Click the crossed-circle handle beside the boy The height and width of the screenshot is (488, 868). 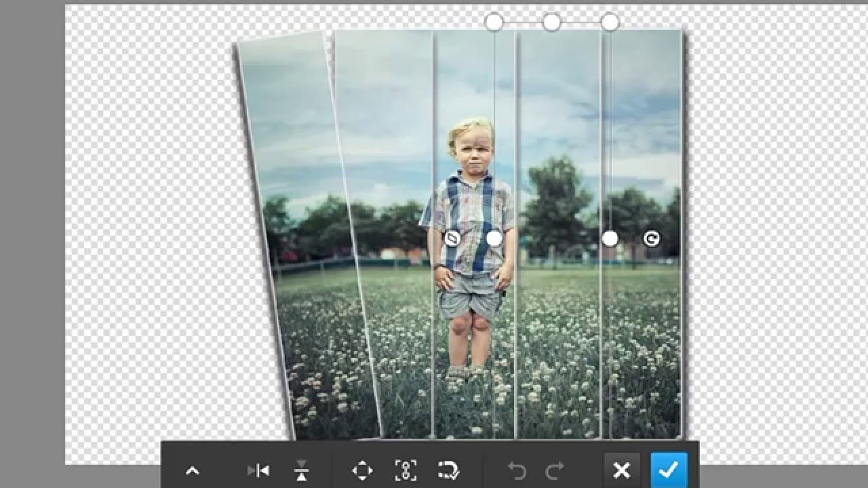click(453, 239)
